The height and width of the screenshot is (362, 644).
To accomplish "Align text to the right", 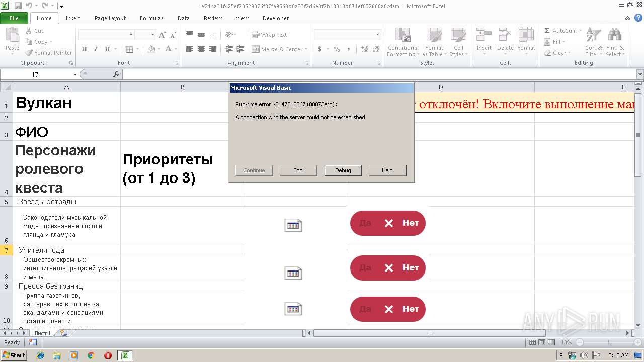I will [x=212, y=49].
